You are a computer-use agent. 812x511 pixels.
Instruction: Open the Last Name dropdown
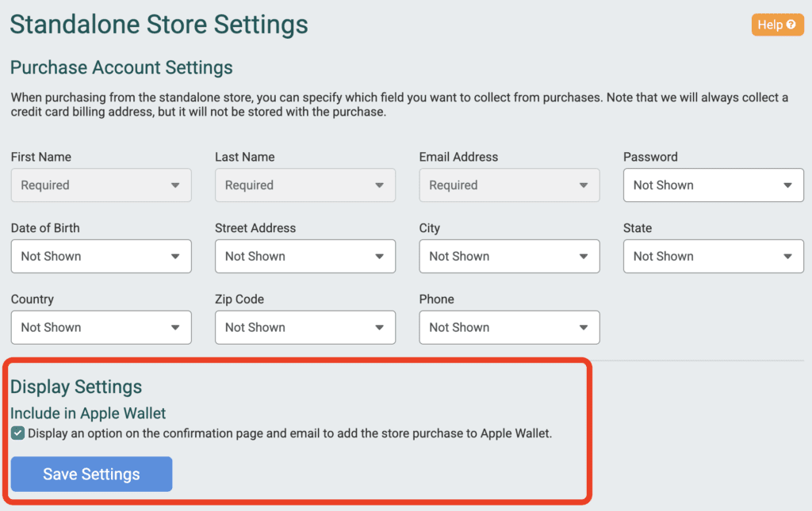(305, 185)
